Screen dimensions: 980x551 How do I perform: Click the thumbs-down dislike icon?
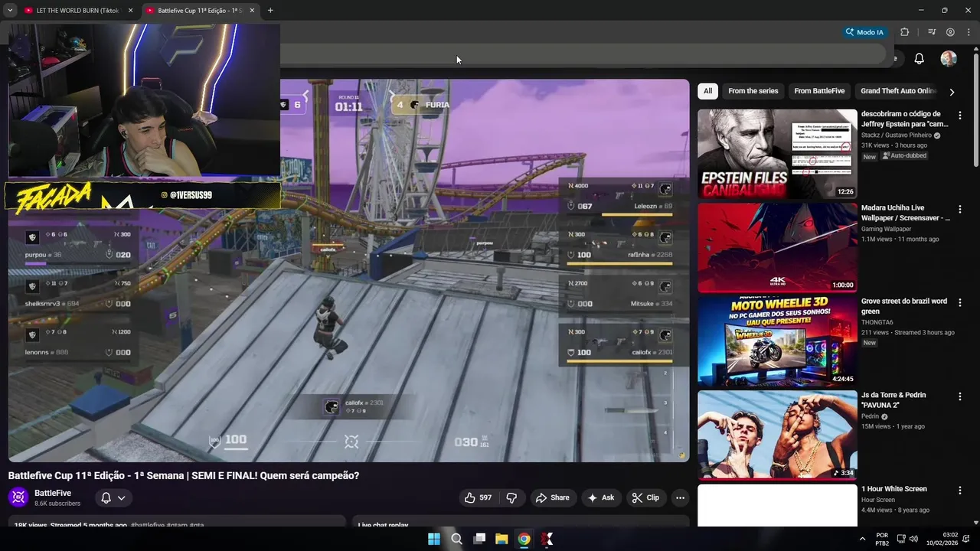coord(511,497)
